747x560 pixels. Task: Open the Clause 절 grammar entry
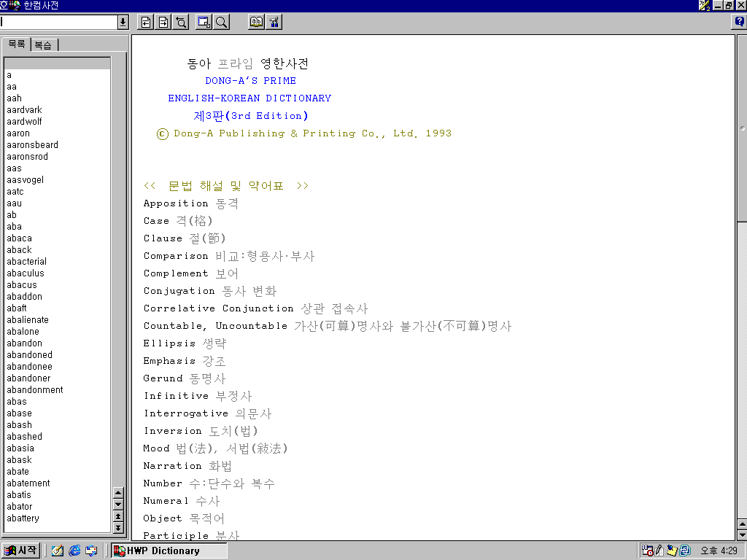point(185,238)
